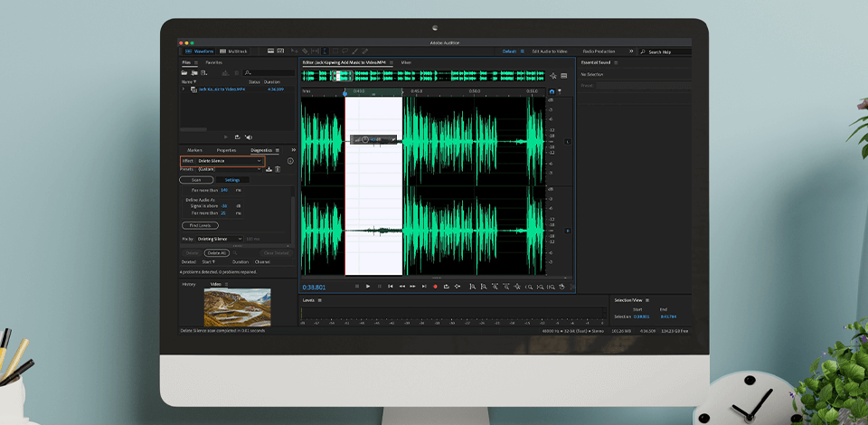This screenshot has height=425, width=868.
Task: Switch to Multitrack view
Action: (232, 52)
